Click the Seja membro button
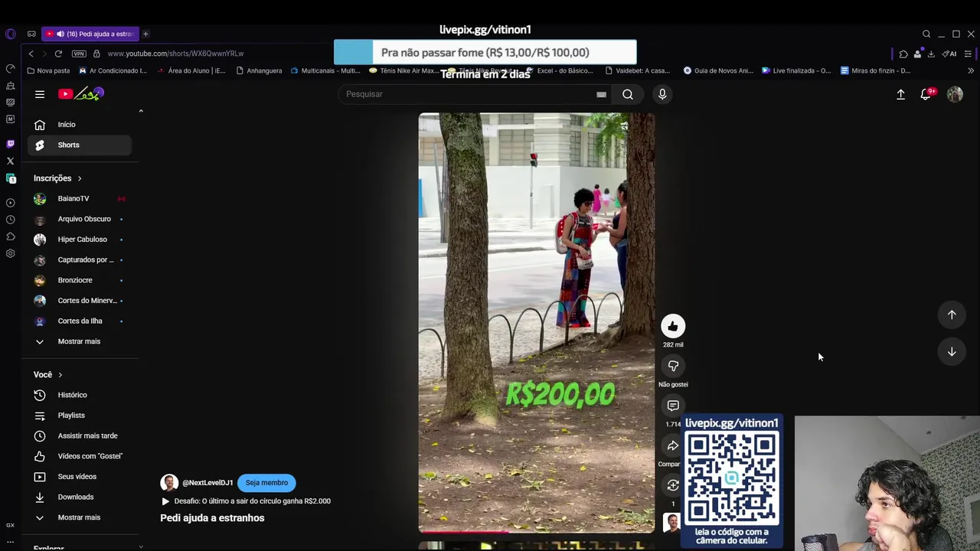 click(266, 483)
